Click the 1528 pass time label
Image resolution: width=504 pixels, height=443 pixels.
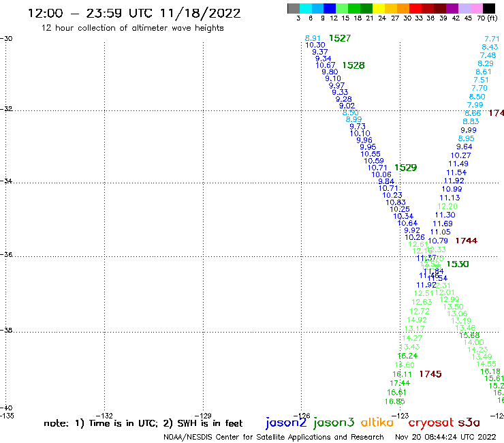[x=353, y=65]
